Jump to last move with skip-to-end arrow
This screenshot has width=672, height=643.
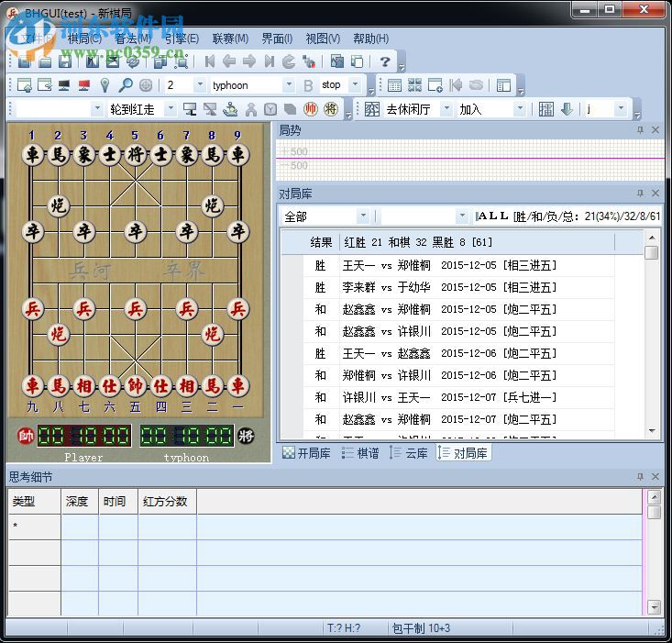click(x=270, y=61)
